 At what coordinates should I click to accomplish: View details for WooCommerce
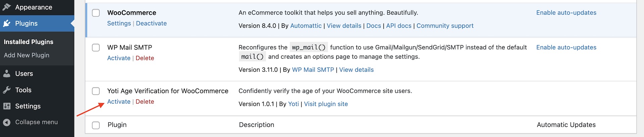(x=344, y=26)
